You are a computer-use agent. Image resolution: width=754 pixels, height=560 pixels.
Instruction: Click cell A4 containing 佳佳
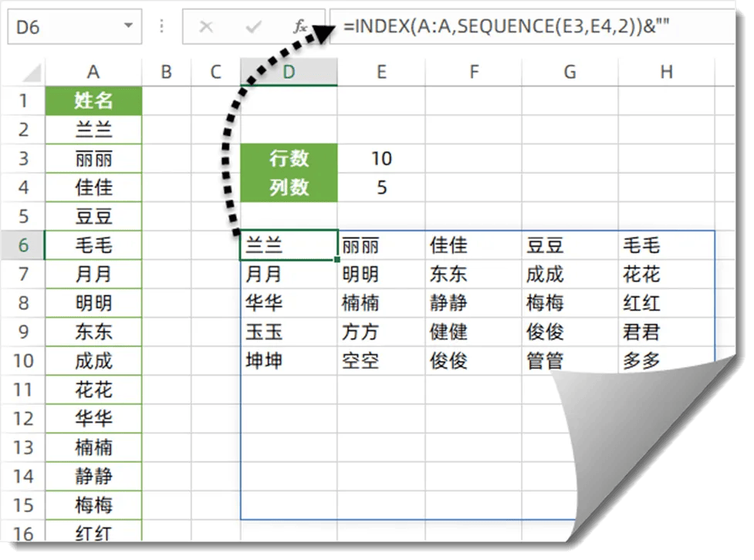click(x=94, y=187)
